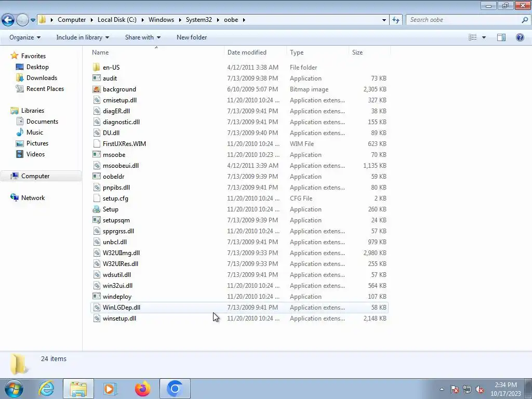Screen dimensions: 532x399
Task: Select Network in navigation pane
Action: click(33, 198)
